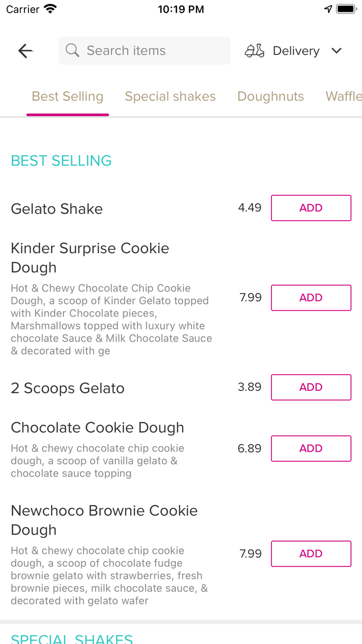Screen dimensions: 362x644
Task: Add Chocolate Cookie Dough to cart
Action: point(311,448)
